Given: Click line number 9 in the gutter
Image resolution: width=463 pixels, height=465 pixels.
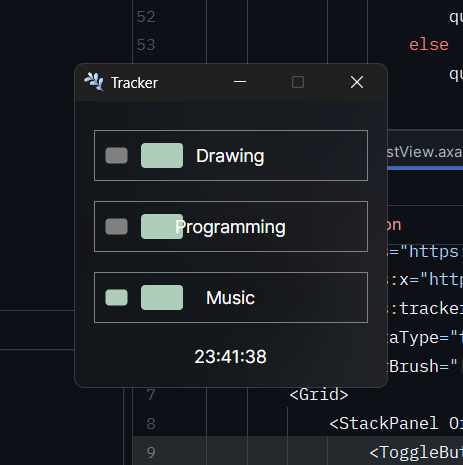Looking at the screenshot, I should tap(151, 452).
